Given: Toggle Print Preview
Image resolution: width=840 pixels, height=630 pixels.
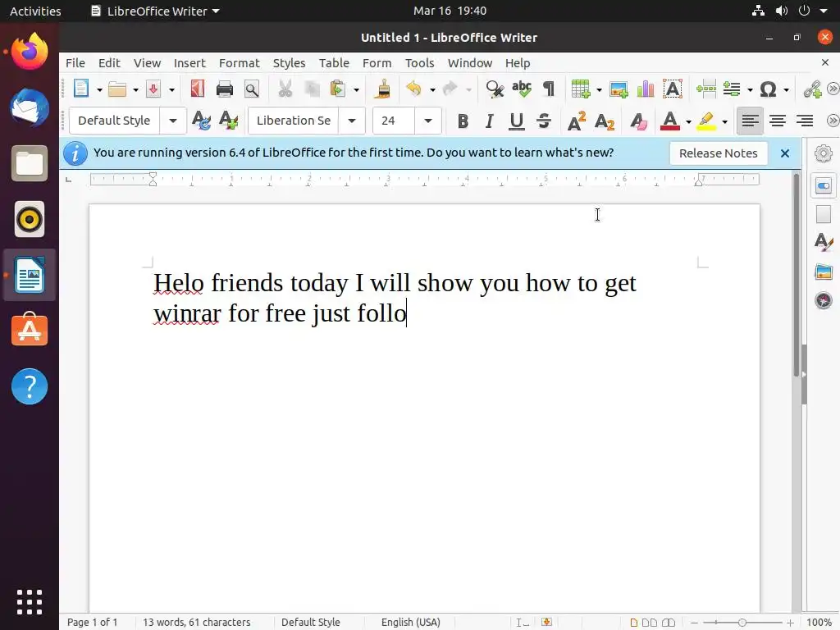Looking at the screenshot, I should (x=251, y=89).
